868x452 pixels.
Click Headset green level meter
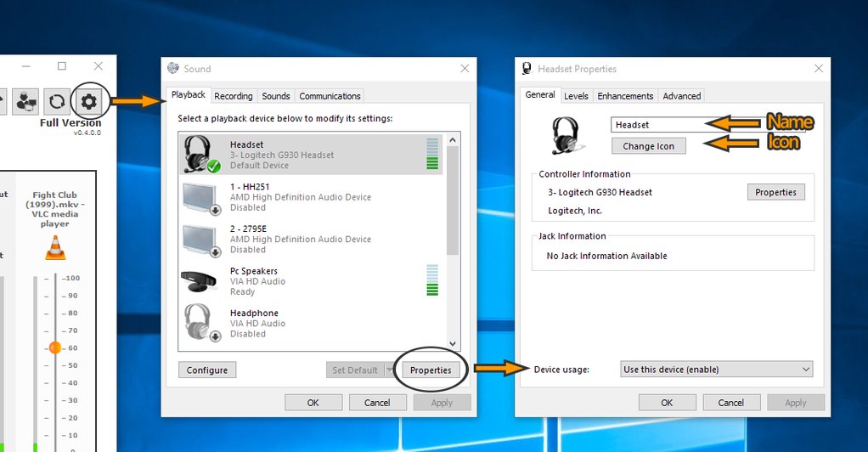pyautogui.click(x=432, y=154)
